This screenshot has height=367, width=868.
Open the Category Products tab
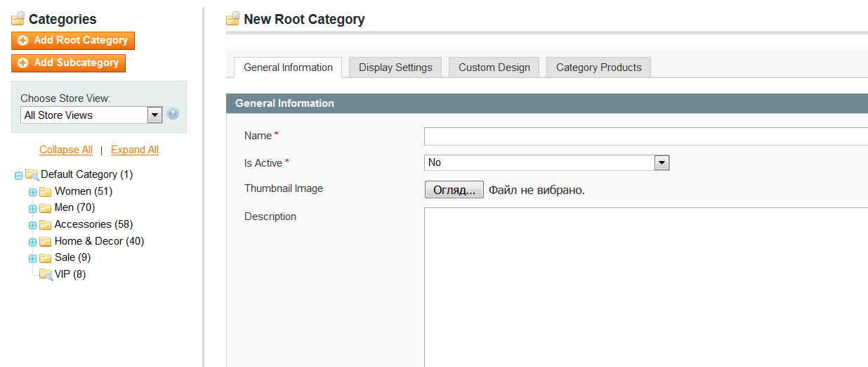(599, 67)
